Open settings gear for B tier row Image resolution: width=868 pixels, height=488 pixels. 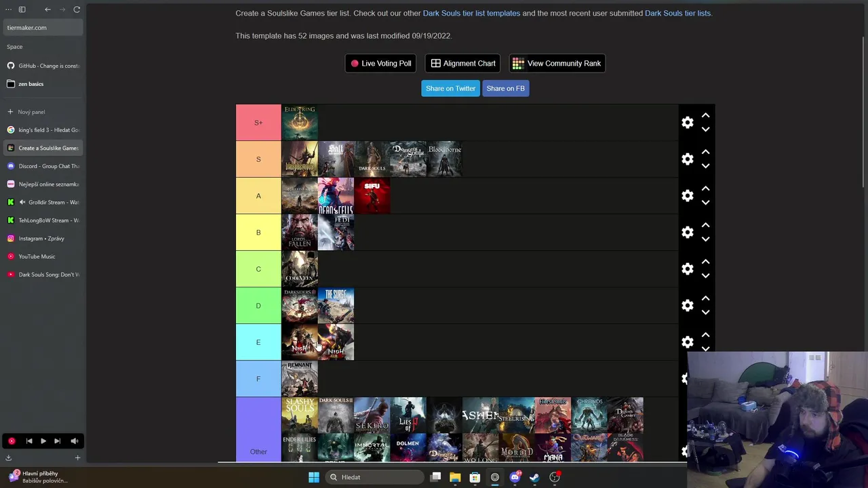(x=688, y=232)
